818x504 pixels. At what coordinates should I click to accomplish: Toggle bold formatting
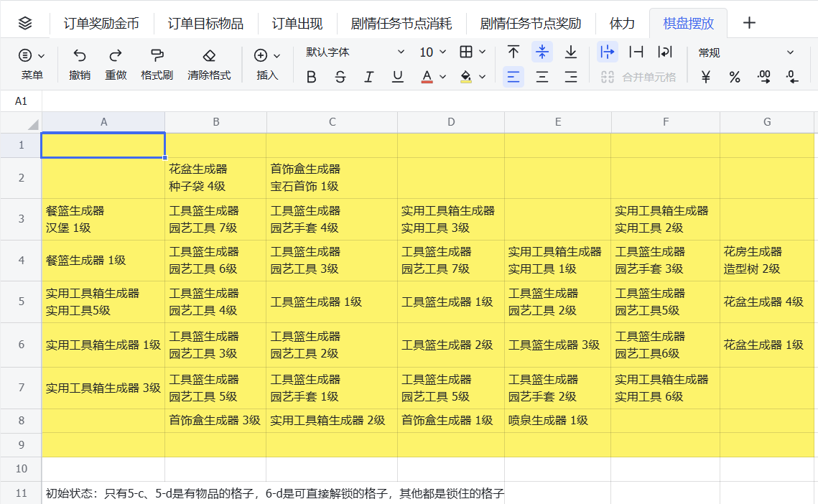pyautogui.click(x=312, y=78)
